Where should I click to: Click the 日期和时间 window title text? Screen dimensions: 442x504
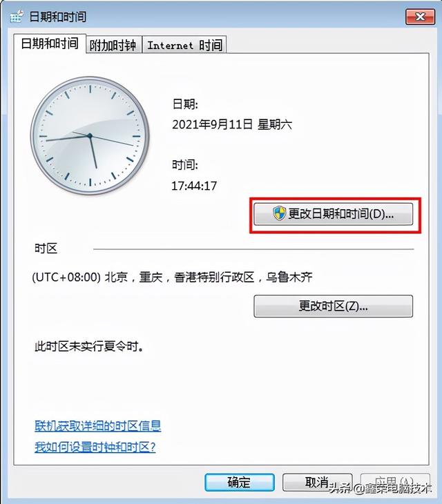pyautogui.click(x=58, y=17)
